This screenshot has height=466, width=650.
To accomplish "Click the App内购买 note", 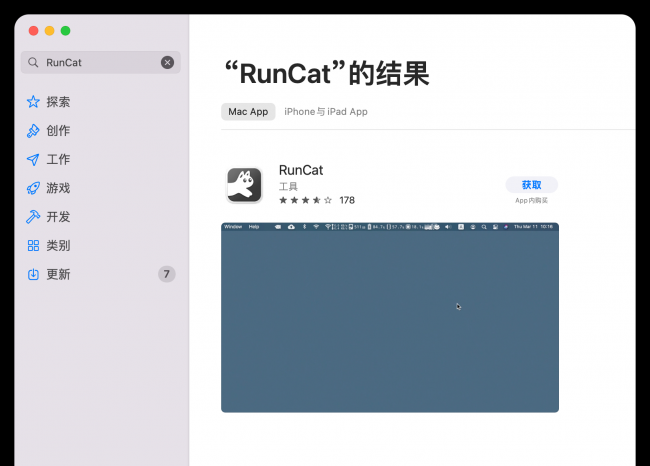I will [x=531, y=201].
